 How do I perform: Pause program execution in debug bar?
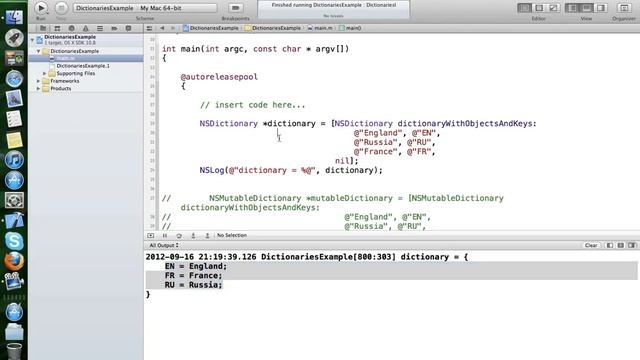tap(165, 236)
